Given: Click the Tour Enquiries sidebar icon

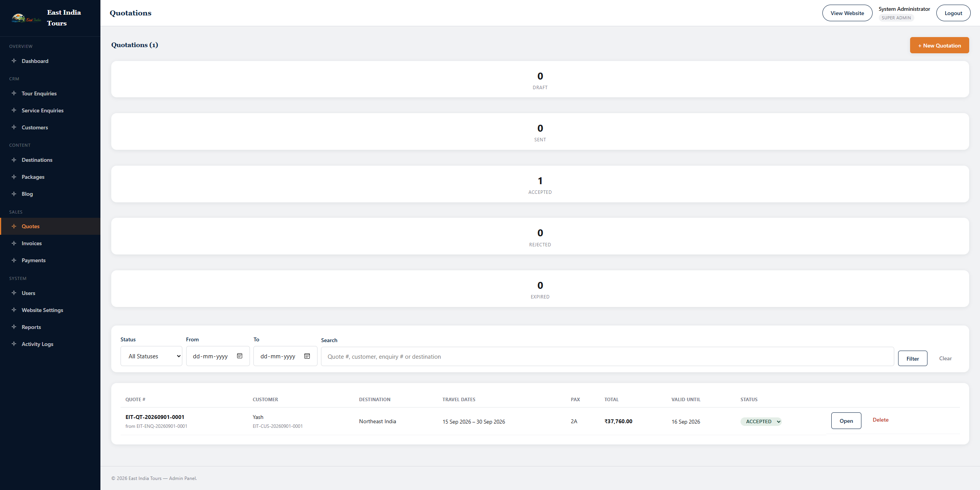Looking at the screenshot, I should (x=14, y=93).
